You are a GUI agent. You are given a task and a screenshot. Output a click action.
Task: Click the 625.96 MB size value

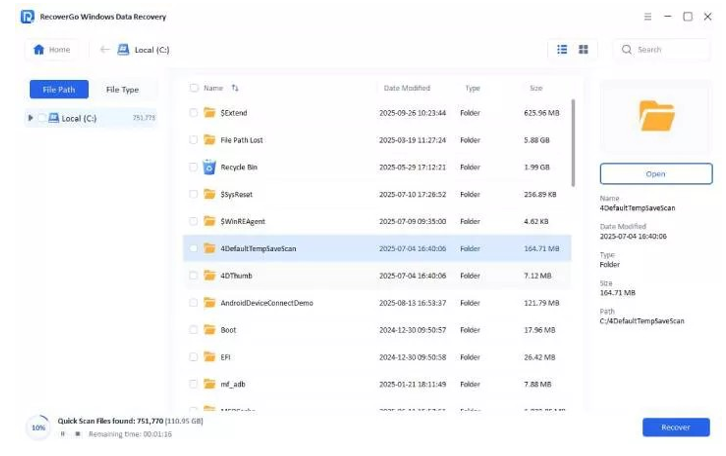click(x=541, y=112)
